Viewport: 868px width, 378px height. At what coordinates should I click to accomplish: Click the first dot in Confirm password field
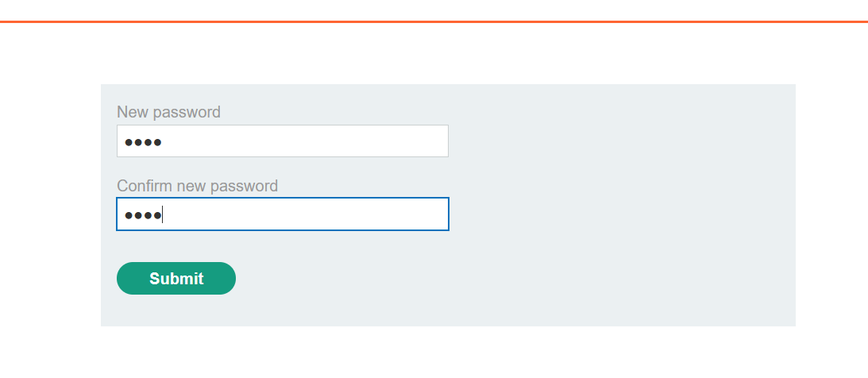(x=129, y=215)
